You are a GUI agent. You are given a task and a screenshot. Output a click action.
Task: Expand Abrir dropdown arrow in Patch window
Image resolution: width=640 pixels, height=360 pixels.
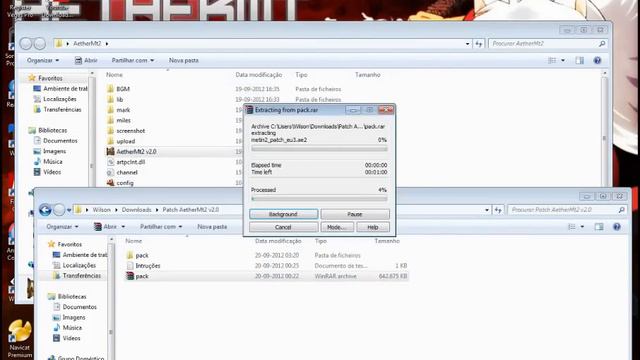pos(123,227)
